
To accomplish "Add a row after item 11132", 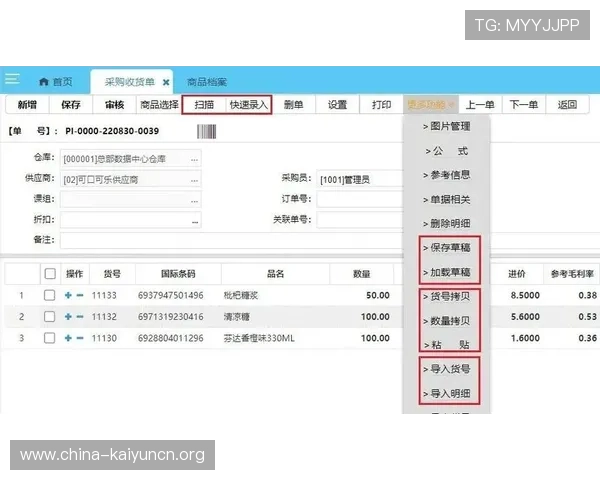I will point(68,317).
